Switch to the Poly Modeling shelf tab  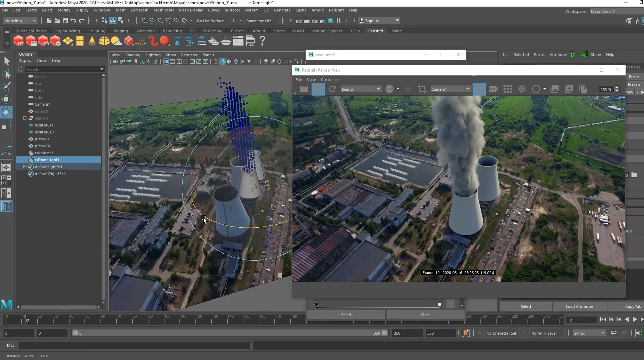coord(67,31)
